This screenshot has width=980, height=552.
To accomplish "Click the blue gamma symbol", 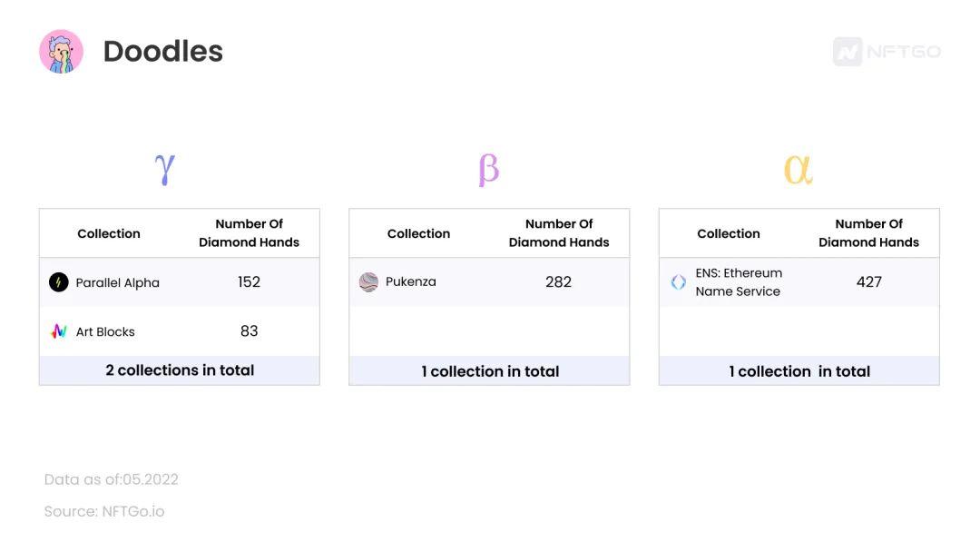I will 164,169.
